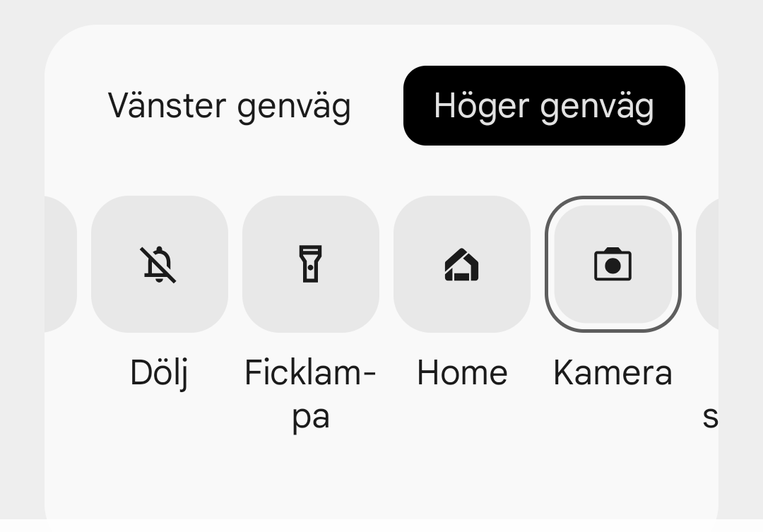Pick the Home house icon
Viewport: 763px width, 532px height.
point(461,265)
